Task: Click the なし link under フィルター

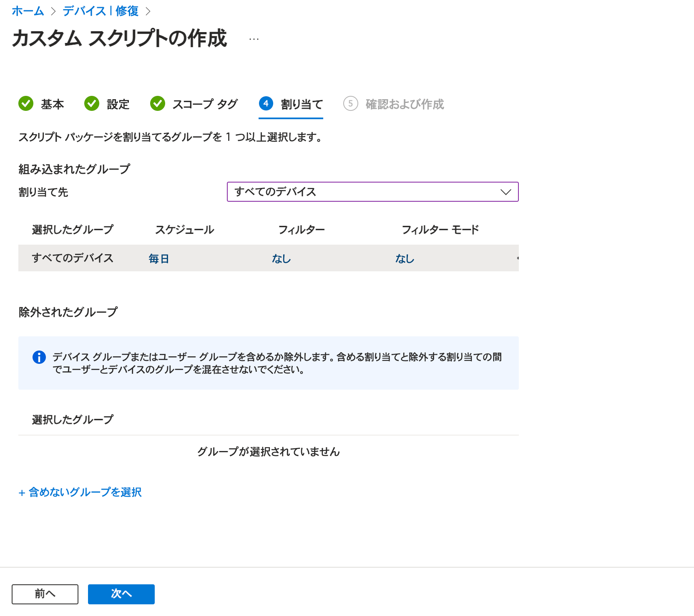Action: 282,259
